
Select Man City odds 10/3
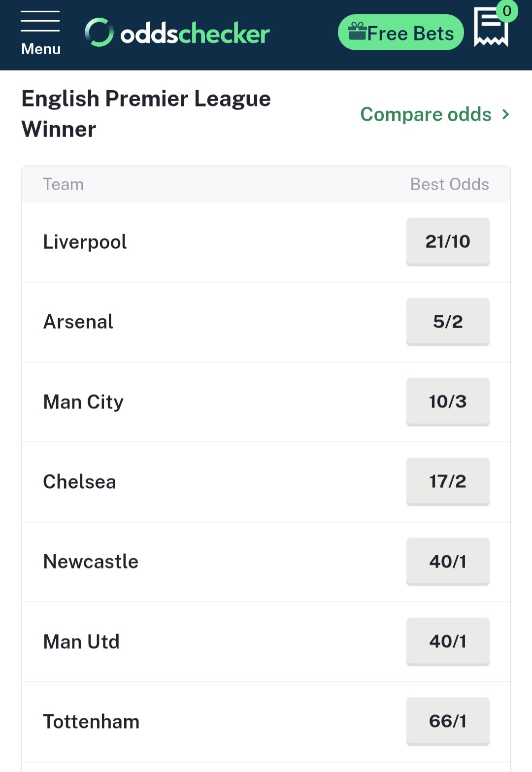pos(448,402)
